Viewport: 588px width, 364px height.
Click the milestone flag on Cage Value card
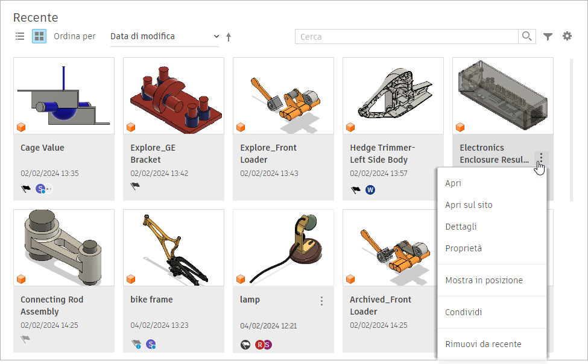[26, 189]
